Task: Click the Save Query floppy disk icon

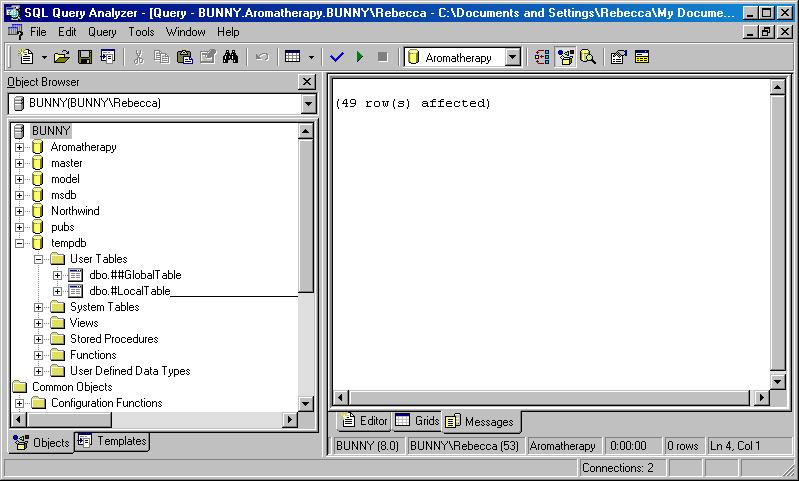Action: point(85,57)
